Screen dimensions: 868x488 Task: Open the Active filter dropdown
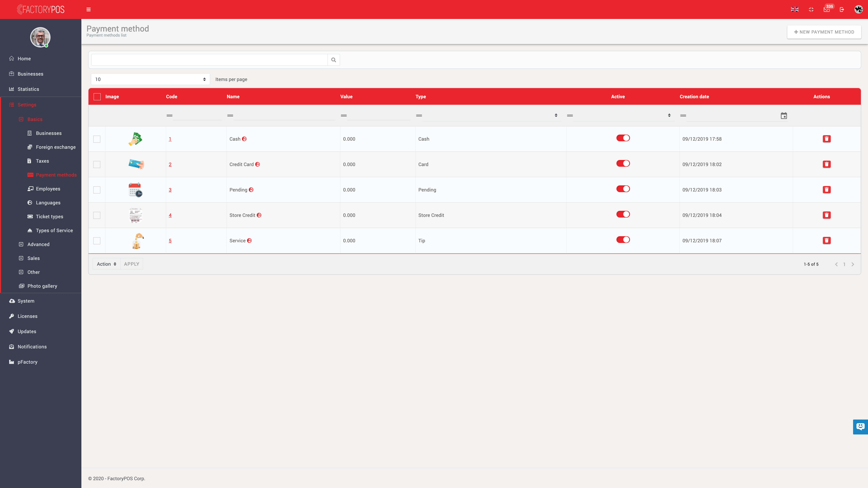[624, 116]
